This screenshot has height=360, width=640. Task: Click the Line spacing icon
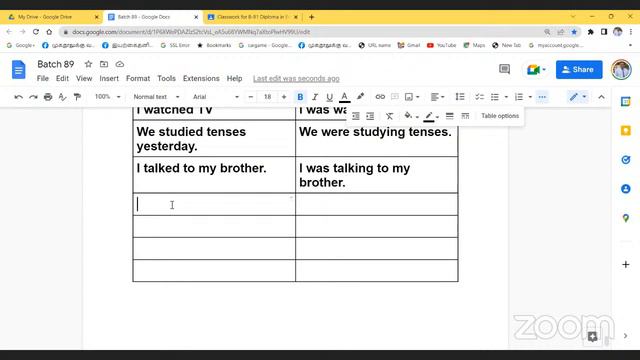point(460,97)
